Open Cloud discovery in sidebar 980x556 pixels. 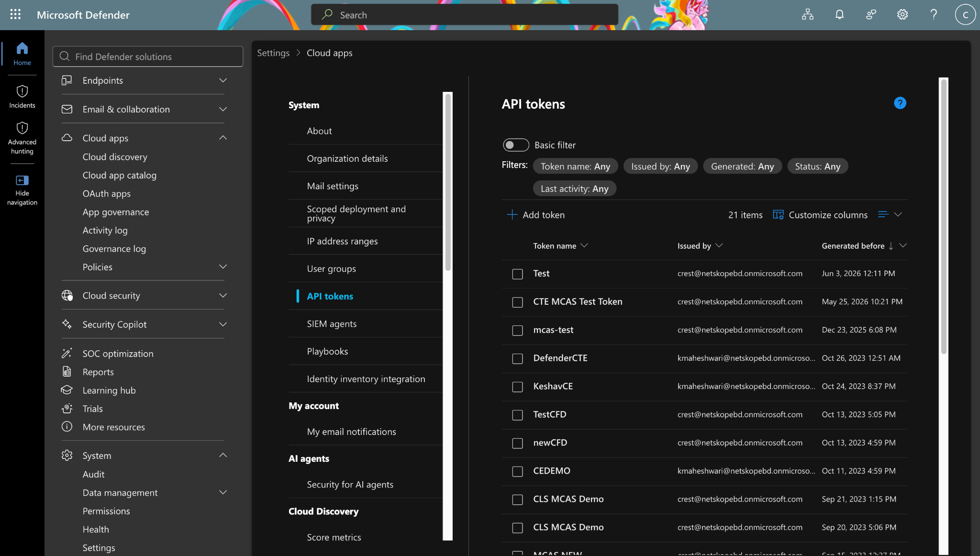point(115,156)
